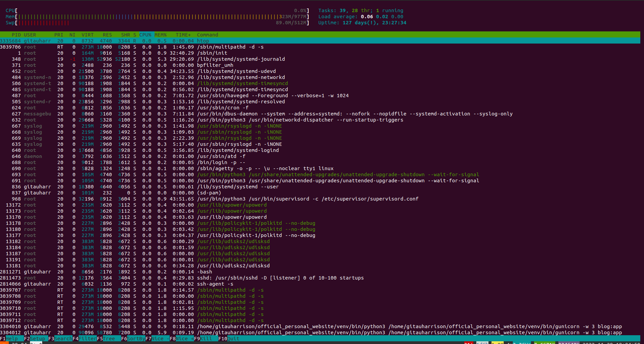Image resolution: width=644 pixels, height=344 pixels.
Task: Sort by the TIME+ column header
Action: (x=183, y=35)
